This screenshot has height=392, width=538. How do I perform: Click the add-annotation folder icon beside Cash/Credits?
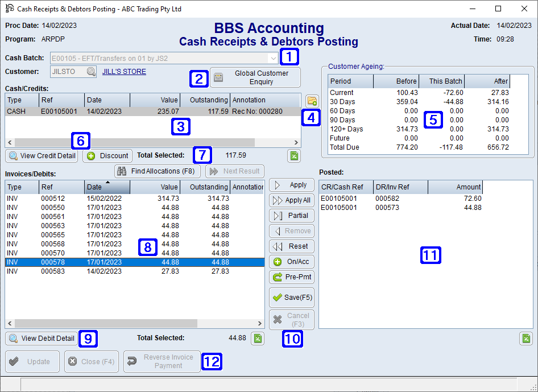coord(312,100)
